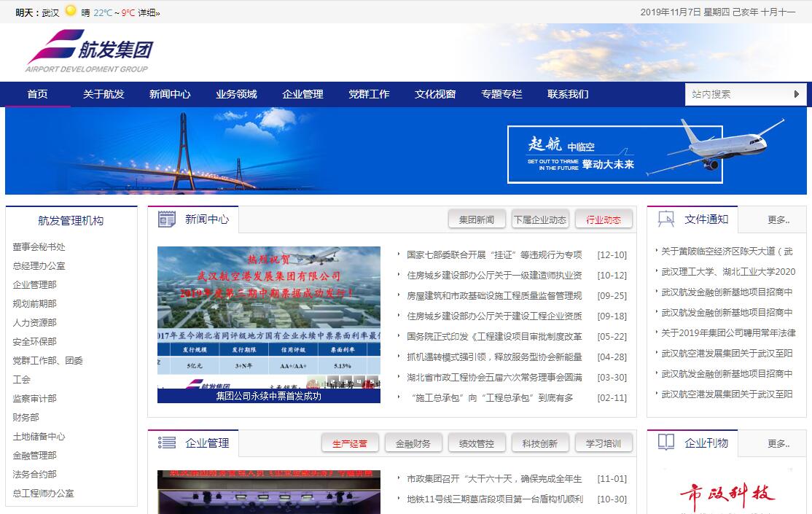Switch to the 下属企业动态 tab

tap(539, 219)
